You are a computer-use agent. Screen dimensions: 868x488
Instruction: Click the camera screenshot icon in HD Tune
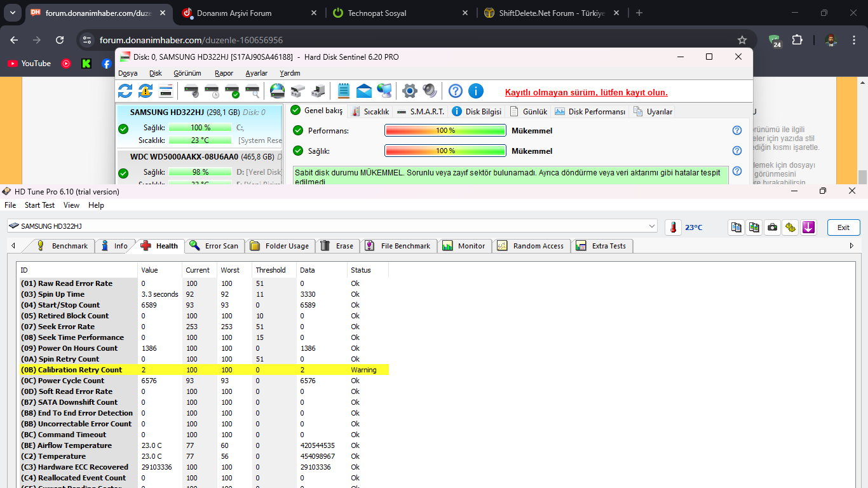(772, 227)
